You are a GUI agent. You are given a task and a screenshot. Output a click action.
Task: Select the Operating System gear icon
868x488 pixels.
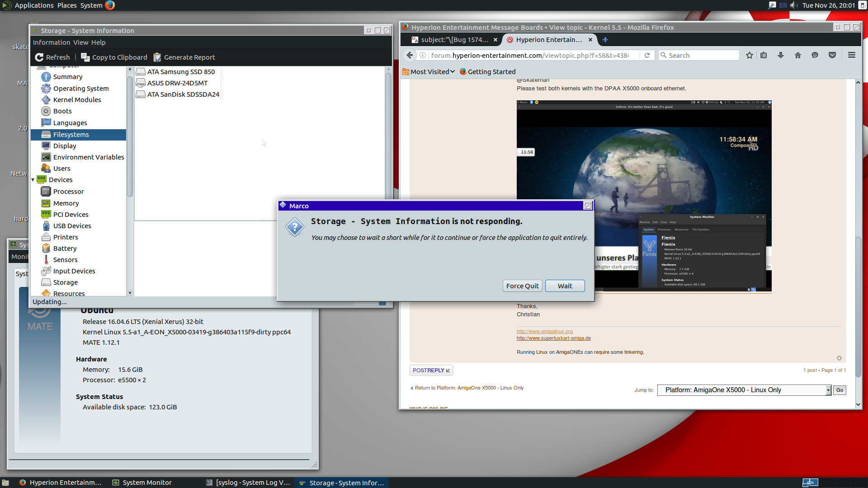[46, 89]
